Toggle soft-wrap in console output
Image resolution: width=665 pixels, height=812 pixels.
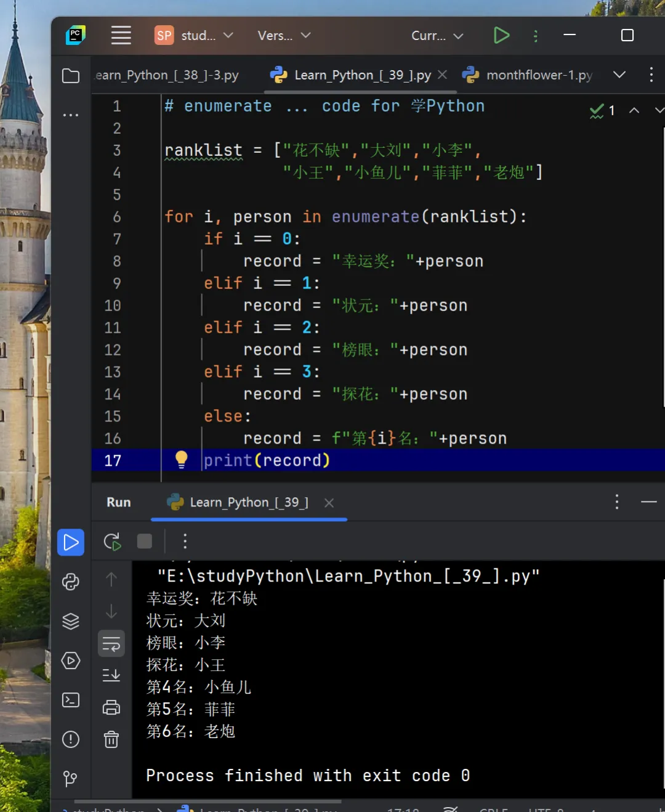coord(111,644)
